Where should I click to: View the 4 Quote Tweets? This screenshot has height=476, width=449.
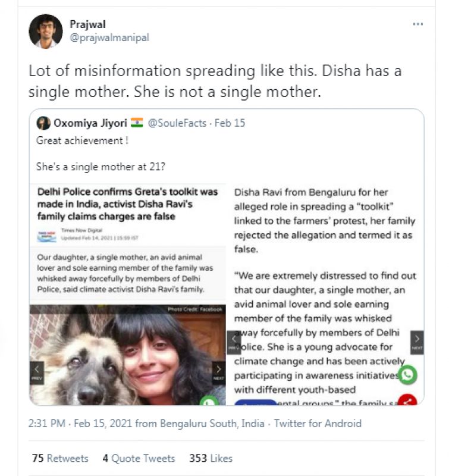[139, 458]
